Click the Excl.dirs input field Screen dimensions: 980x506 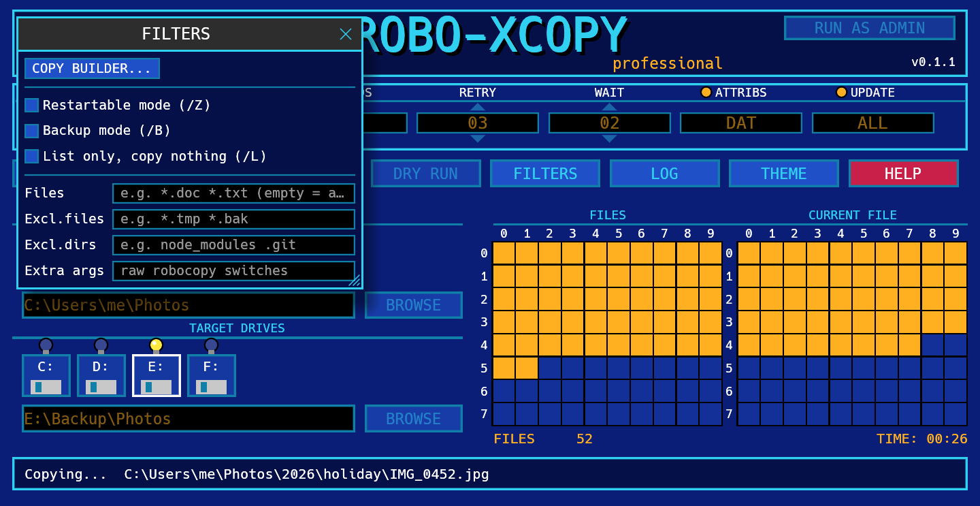point(234,245)
